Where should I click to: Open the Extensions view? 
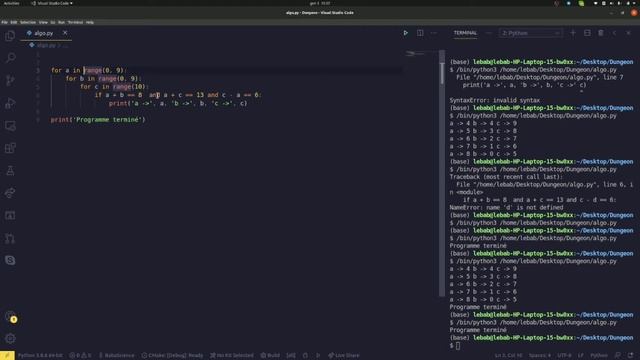[10, 148]
